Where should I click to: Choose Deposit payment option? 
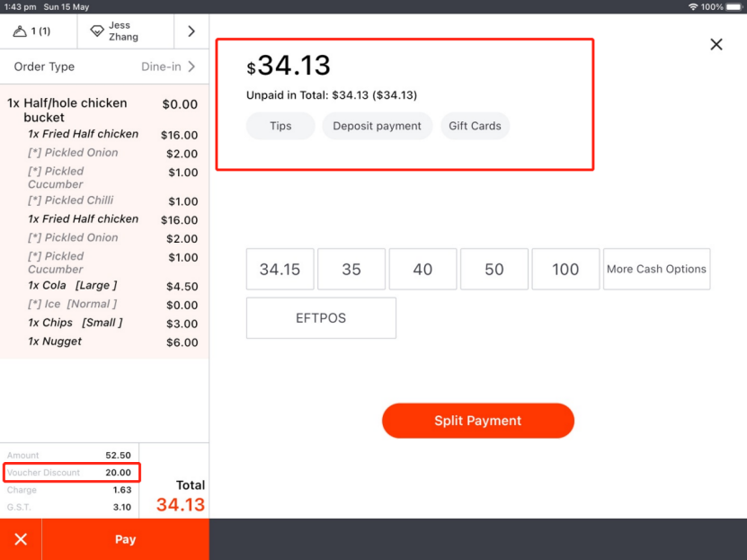[x=377, y=126]
